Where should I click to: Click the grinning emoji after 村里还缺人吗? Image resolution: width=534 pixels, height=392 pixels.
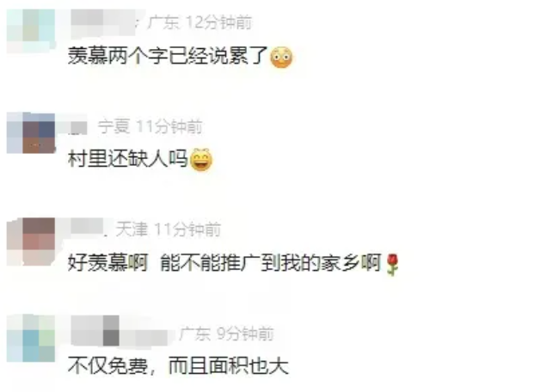[x=201, y=159]
